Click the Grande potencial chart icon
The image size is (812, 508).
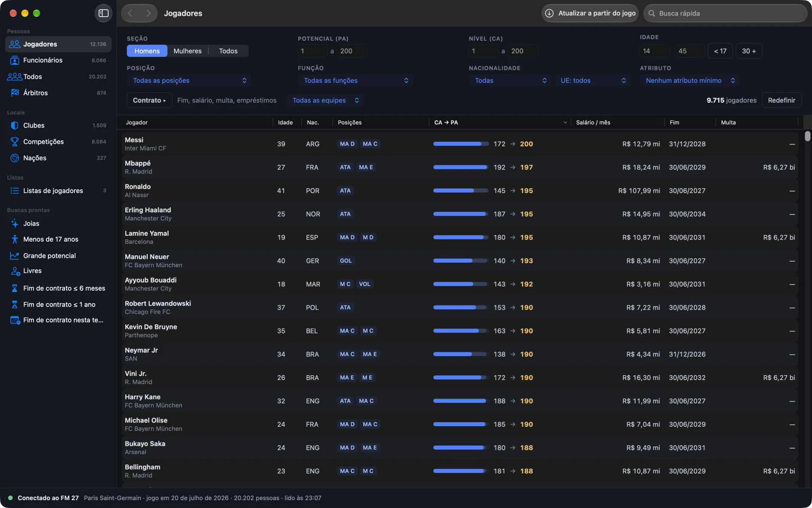coord(15,256)
